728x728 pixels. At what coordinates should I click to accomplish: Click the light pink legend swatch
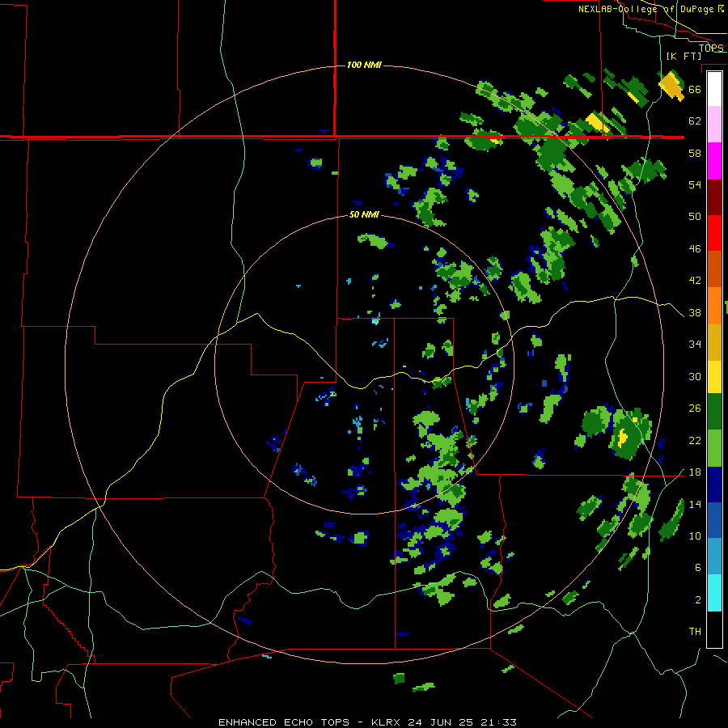tap(714, 124)
